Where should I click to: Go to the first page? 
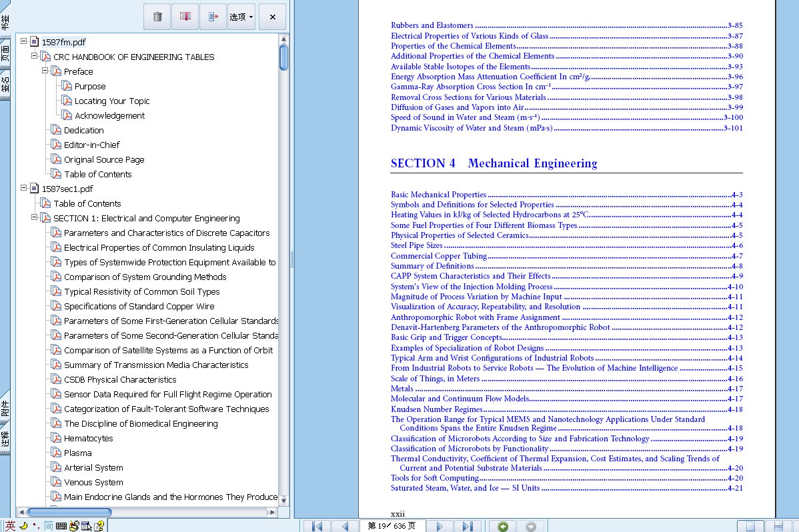(x=317, y=526)
